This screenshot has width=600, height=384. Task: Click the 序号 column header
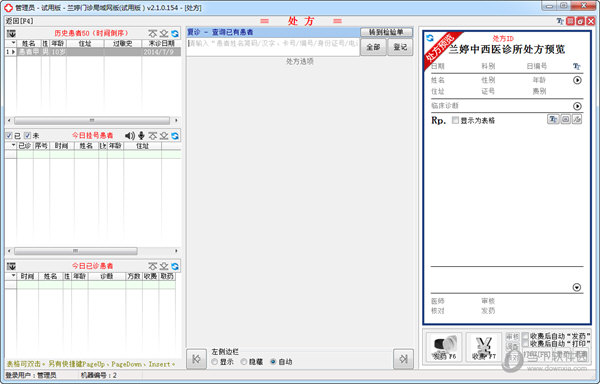(x=41, y=146)
